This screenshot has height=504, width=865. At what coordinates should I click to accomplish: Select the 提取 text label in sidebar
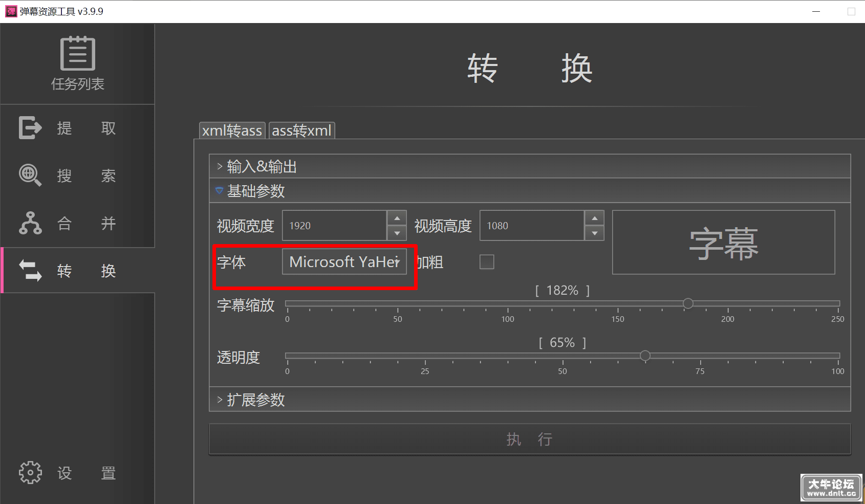coord(86,128)
